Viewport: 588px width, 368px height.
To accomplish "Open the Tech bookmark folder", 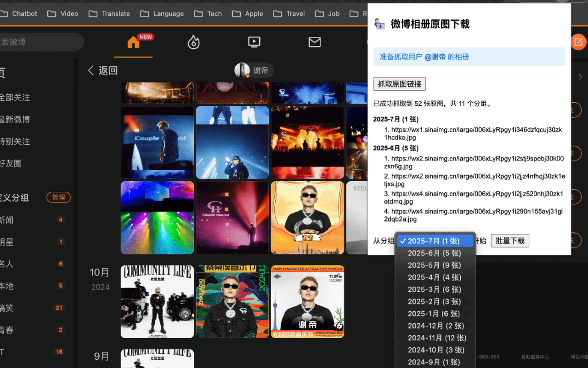I will point(208,14).
